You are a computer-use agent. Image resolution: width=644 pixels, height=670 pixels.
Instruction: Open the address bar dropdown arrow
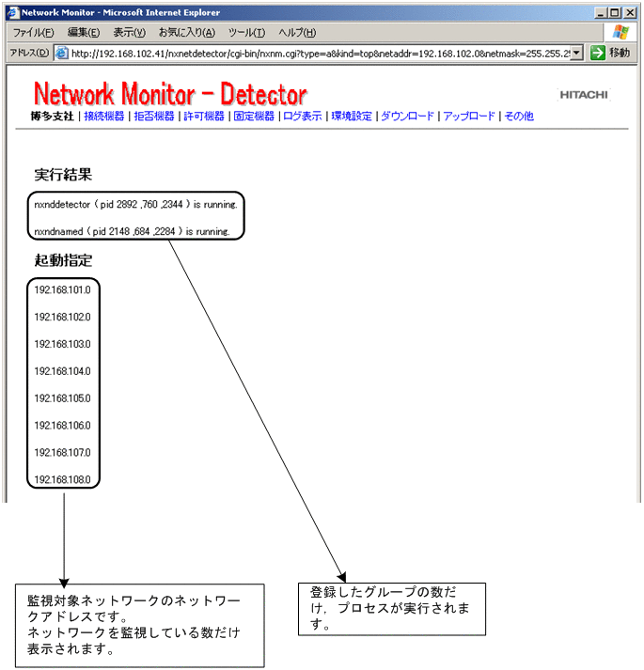[577, 54]
